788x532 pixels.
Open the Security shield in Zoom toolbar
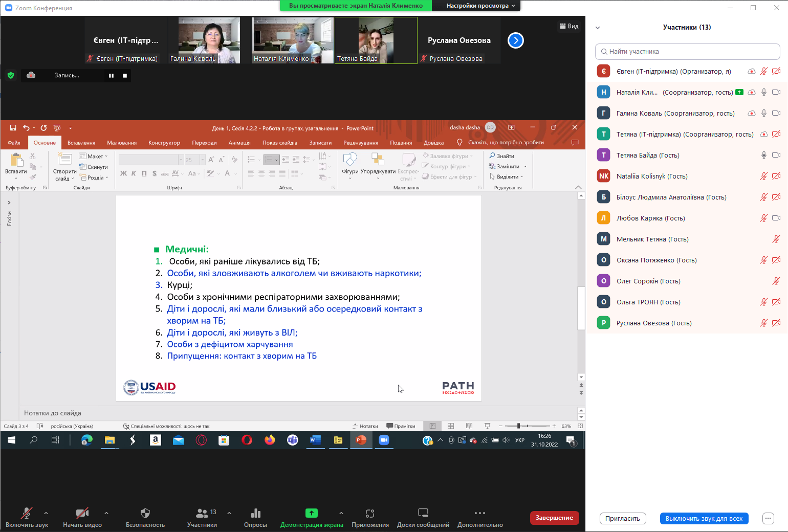click(x=145, y=514)
